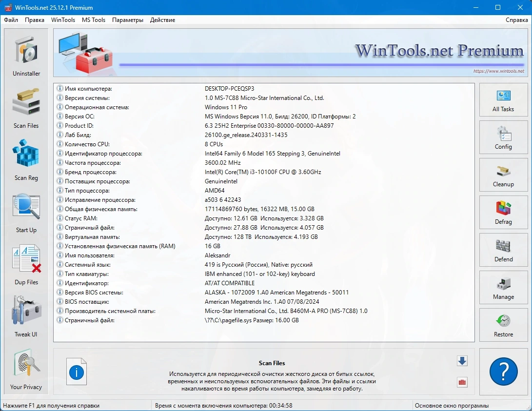Screen dimensions: 532x411
Task: Select the 26100.ge_release.240331-1435 value
Action: pos(246,135)
